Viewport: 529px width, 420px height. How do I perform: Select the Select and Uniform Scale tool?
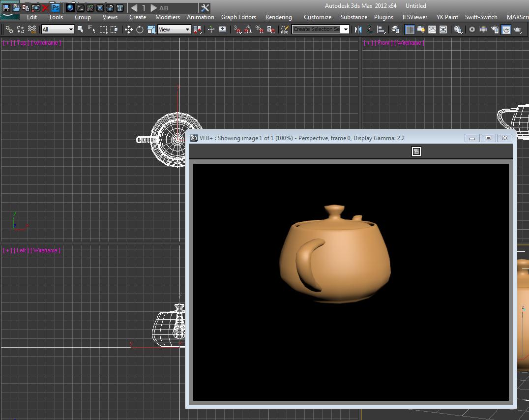tap(150, 30)
